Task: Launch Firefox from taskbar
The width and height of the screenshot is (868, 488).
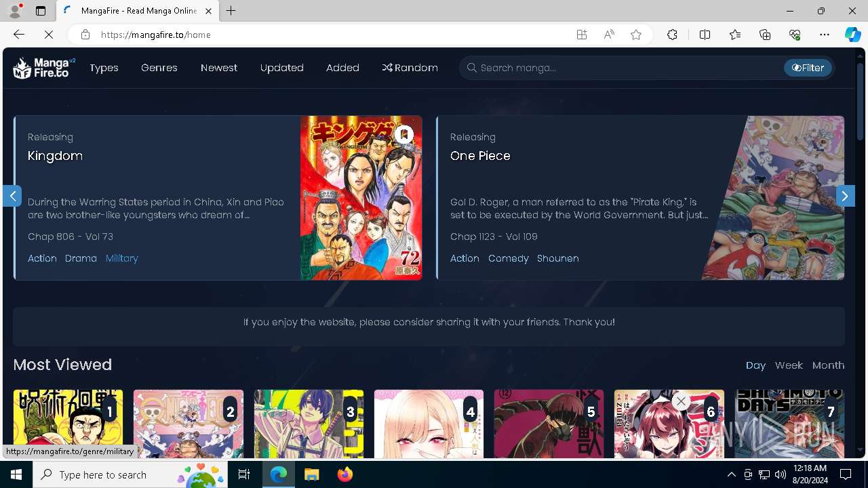Action: click(x=345, y=474)
